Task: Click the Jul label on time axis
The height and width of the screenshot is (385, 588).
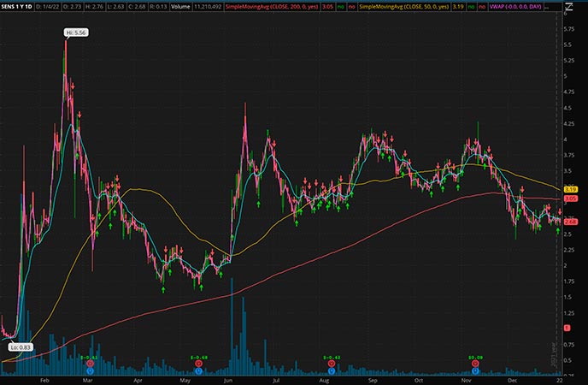Action: (276, 380)
